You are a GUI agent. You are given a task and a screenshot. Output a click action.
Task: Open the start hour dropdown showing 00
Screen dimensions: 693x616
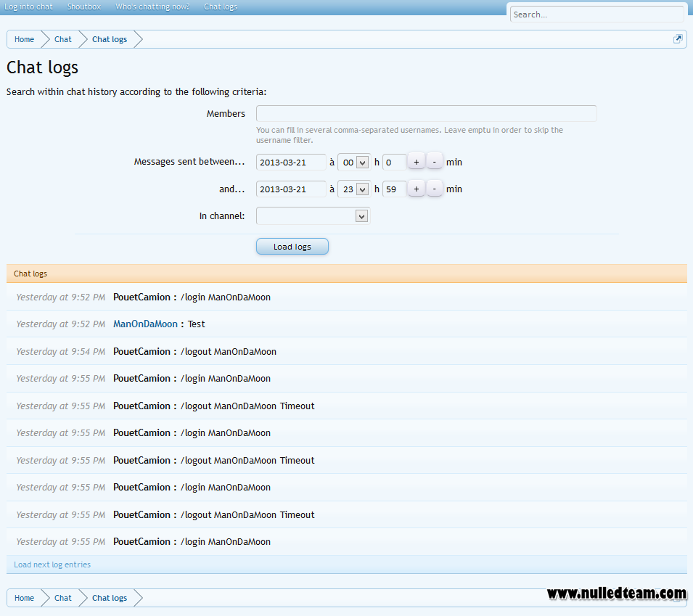pyautogui.click(x=353, y=163)
